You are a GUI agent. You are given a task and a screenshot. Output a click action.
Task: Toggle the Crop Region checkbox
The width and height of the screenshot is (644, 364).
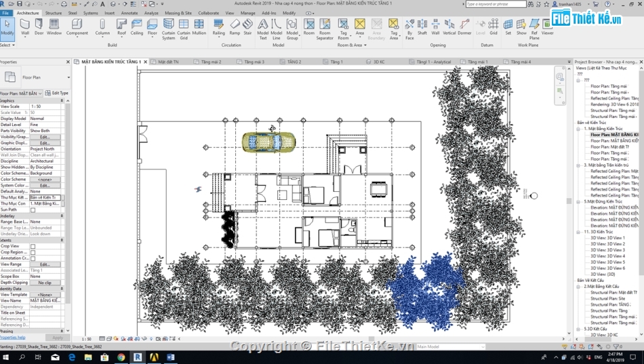click(x=33, y=253)
